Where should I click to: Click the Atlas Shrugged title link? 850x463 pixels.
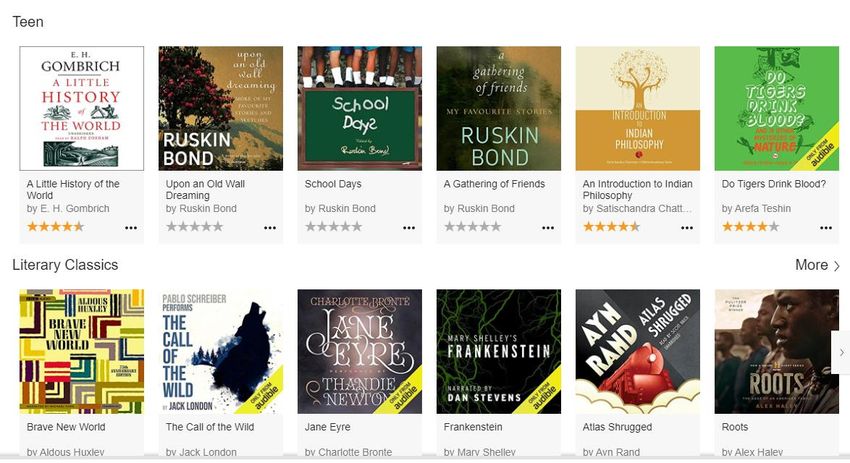pyautogui.click(x=617, y=427)
